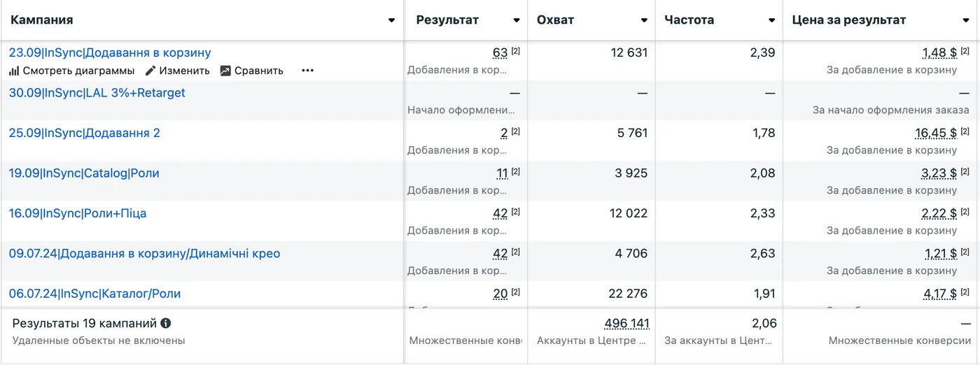The width and height of the screenshot is (980, 365).
Task: Open campaign 16.09|InSync|Роли+Піца
Action: [78, 213]
